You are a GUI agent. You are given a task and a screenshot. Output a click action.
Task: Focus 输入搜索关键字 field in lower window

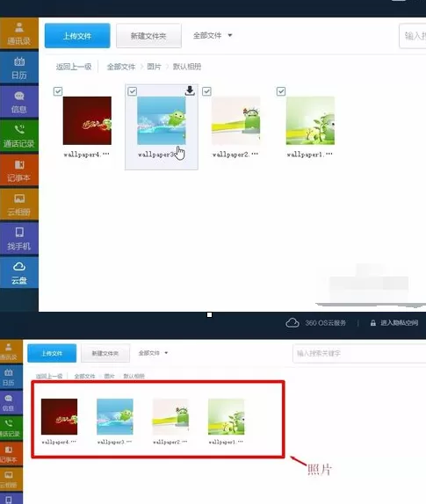[x=359, y=353]
